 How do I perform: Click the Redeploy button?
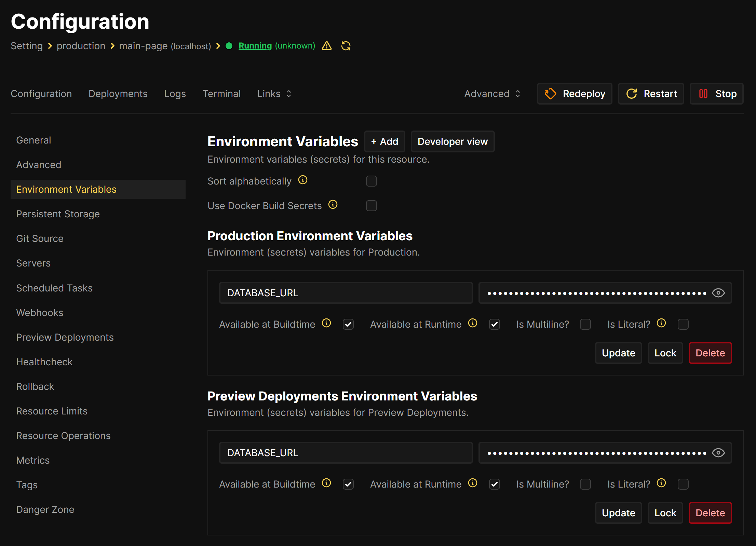pos(575,94)
